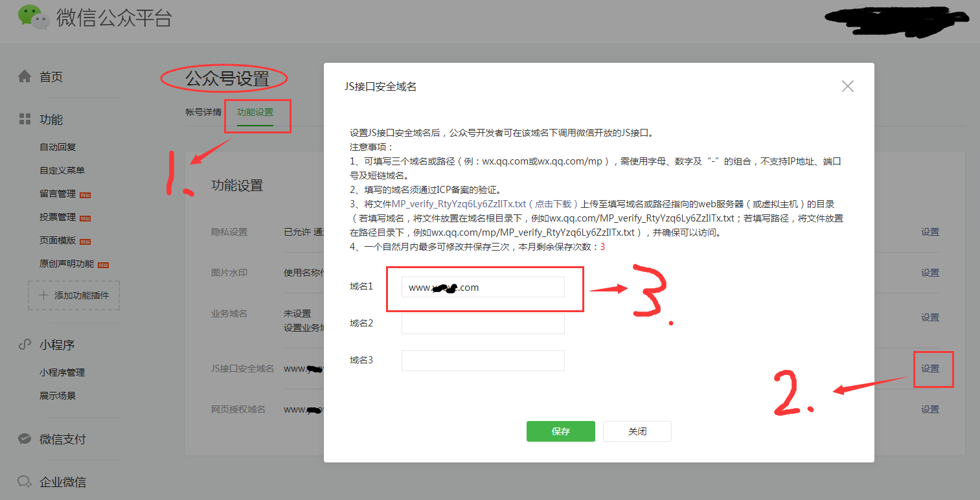Click the 业务域名 row label
980x500 pixels.
tap(229, 313)
